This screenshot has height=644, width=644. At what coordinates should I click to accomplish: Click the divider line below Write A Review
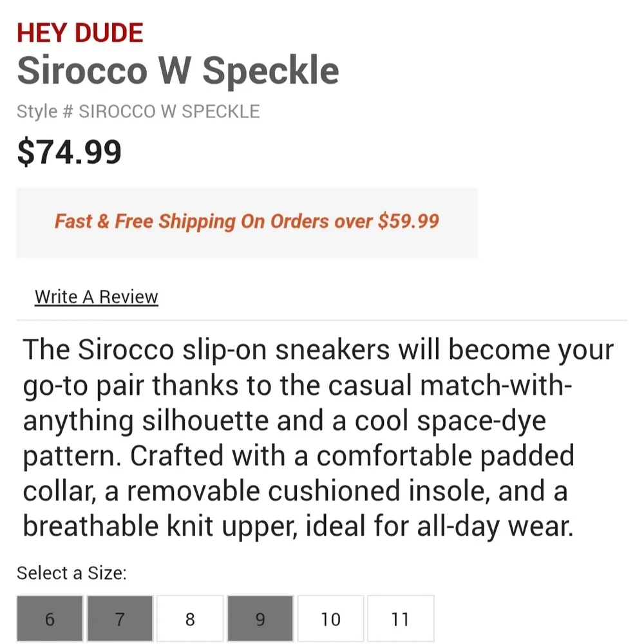(x=321, y=320)
